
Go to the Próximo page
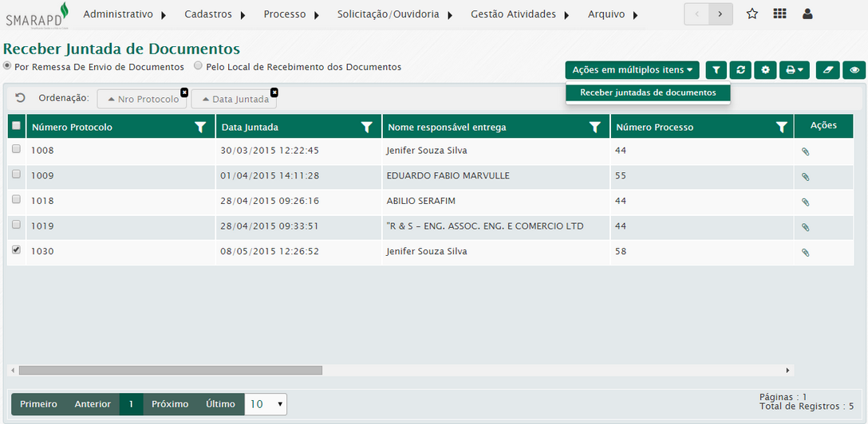(170, 404)
